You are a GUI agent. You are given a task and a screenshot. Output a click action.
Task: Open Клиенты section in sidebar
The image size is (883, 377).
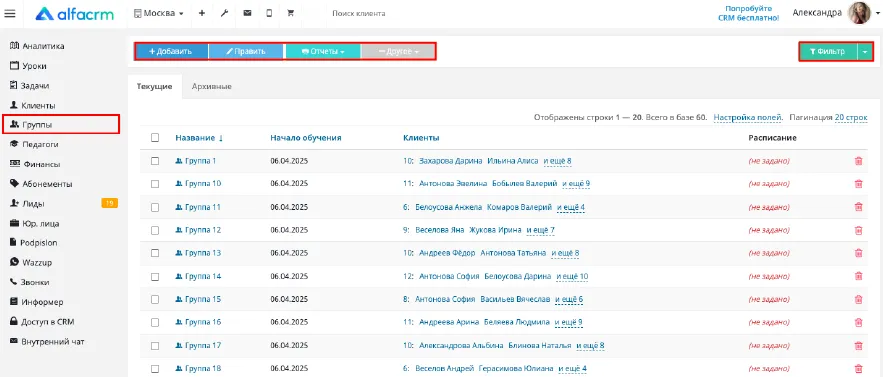tap(32, 105)
